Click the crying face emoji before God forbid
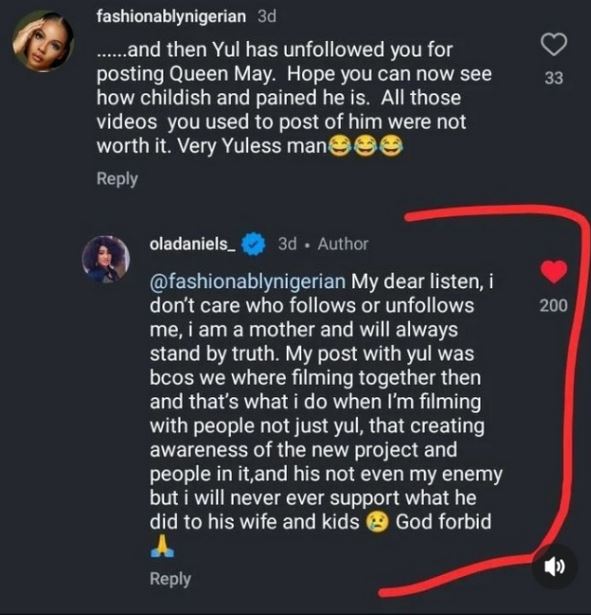 (x=377, y=522)
